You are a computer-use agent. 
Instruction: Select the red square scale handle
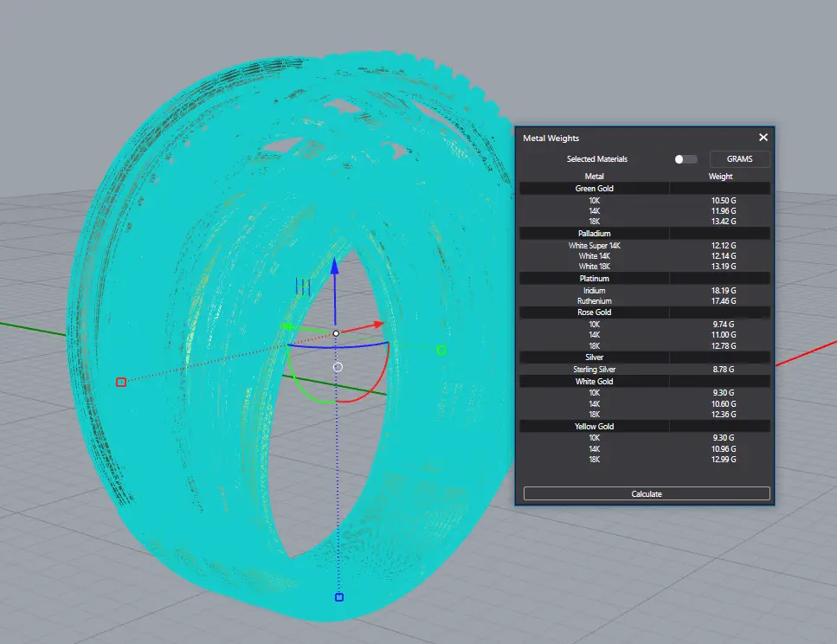121,382
